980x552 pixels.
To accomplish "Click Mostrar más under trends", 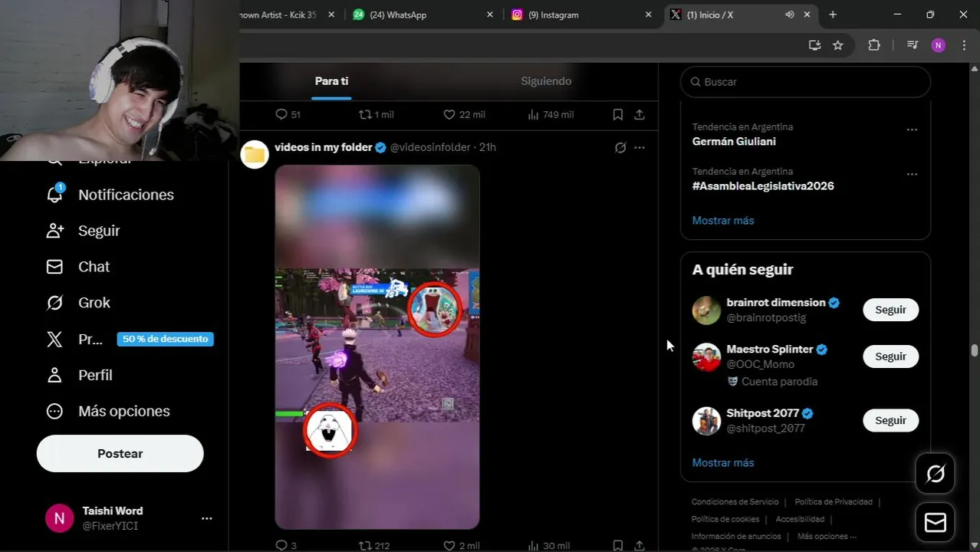I will pyautogui.click(x=723, y=221).
